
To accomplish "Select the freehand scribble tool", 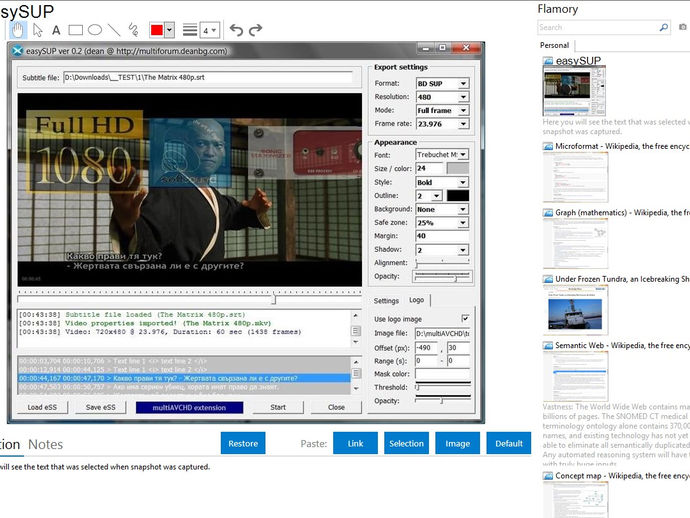I will [133, 30].
